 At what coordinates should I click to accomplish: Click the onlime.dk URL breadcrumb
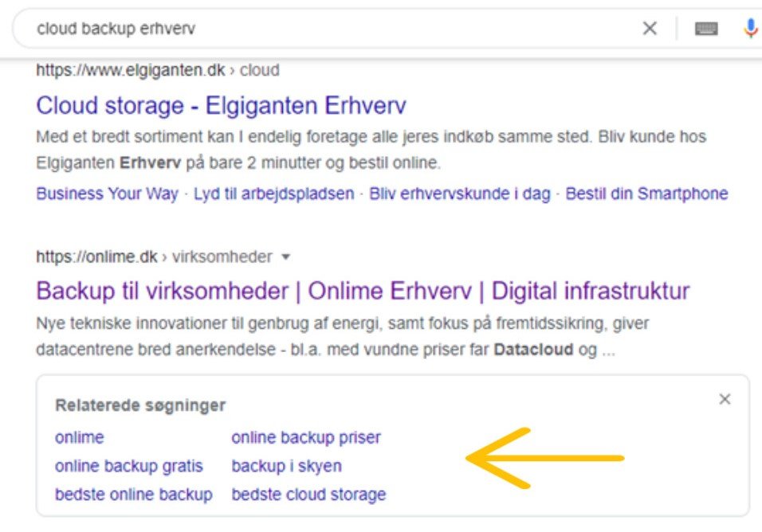tap(154, 257)
